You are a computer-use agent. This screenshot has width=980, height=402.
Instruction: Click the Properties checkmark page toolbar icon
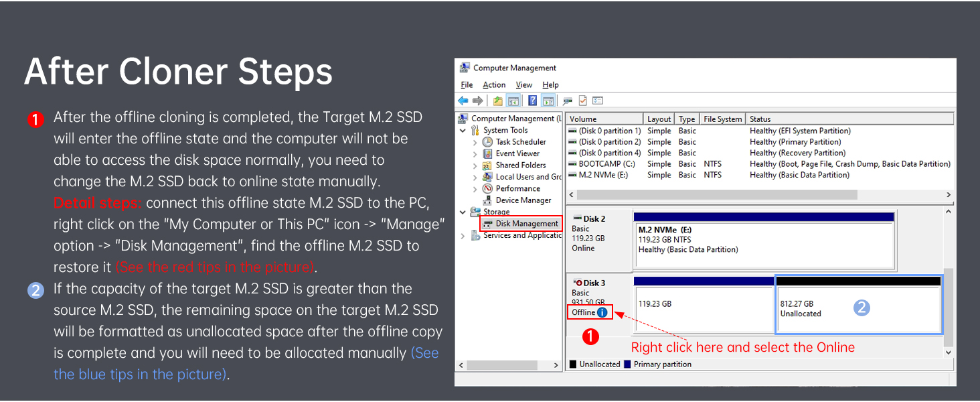(582, 100)
